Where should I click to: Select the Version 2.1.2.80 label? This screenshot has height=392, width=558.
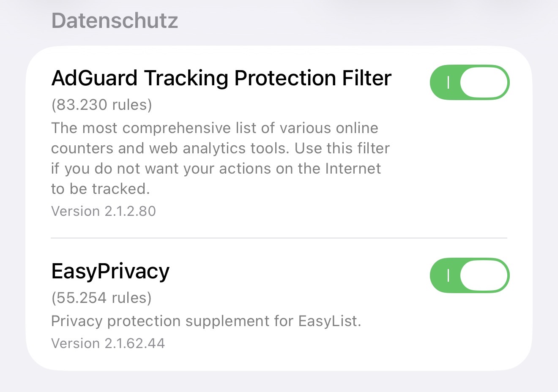[x=104, y=211]
